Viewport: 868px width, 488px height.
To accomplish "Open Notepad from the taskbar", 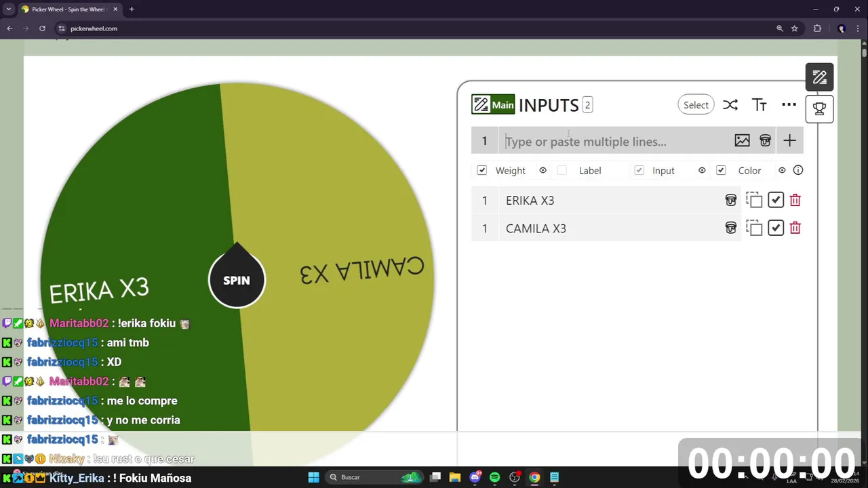I will click(554, 477).
